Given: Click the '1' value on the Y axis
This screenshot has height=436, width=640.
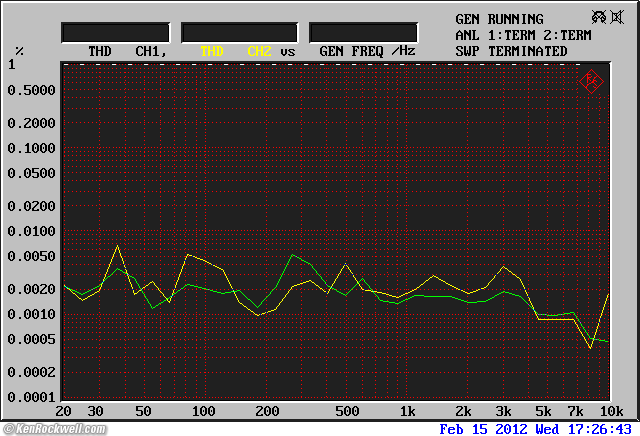Looking at the screenshot, I should click(11, 65).
